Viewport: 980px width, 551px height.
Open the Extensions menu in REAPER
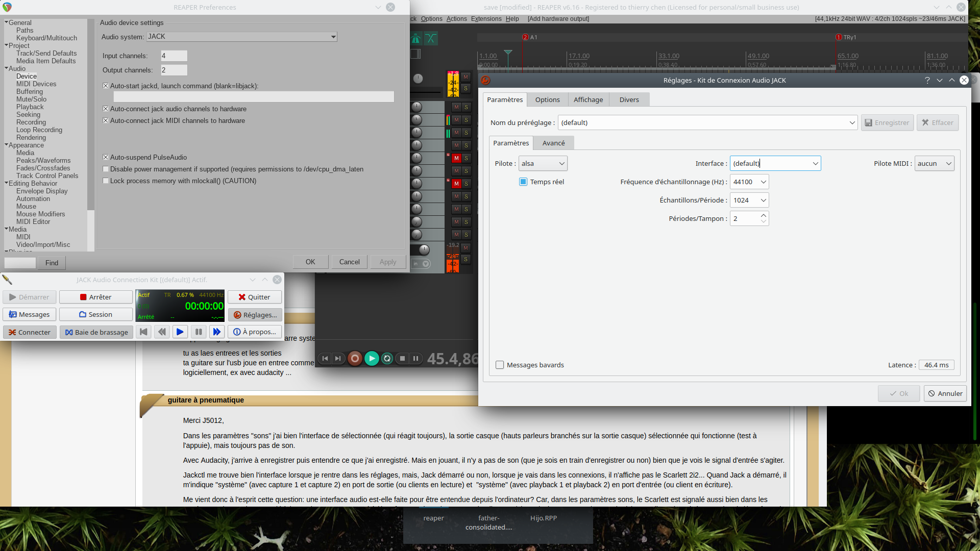coord(486,19)
